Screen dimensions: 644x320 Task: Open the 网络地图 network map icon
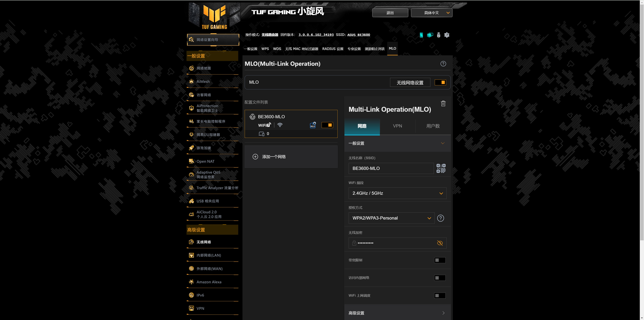pyautogui.click(x=191, y=68)
